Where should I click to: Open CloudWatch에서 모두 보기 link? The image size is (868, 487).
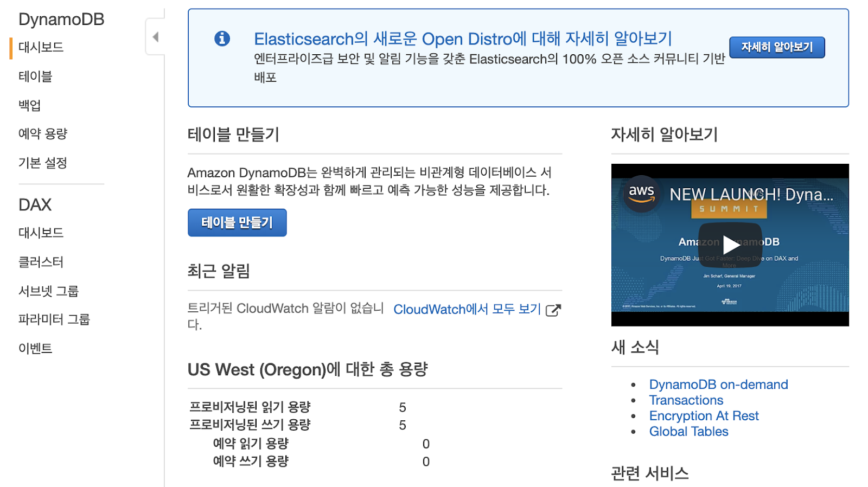[x=467, y=309]
